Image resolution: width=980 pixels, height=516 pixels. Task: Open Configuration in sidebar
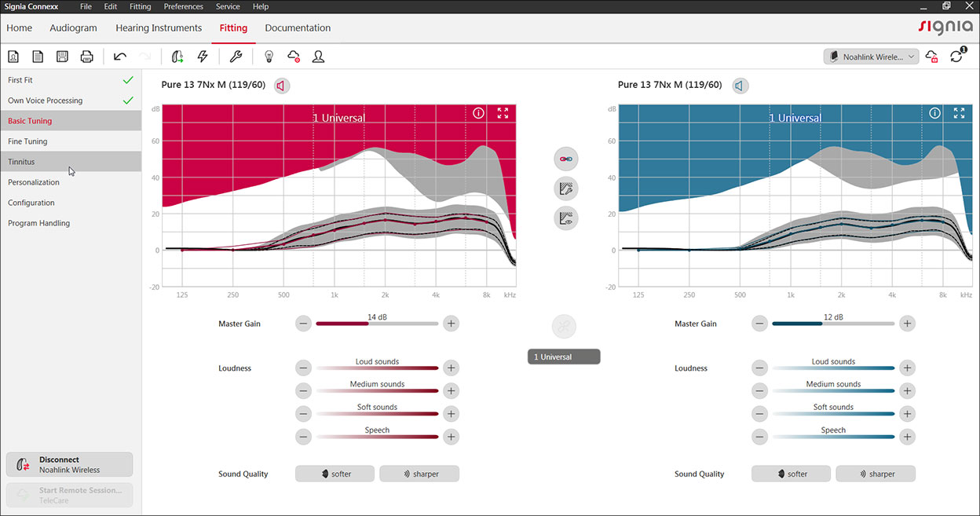[71, 203]
